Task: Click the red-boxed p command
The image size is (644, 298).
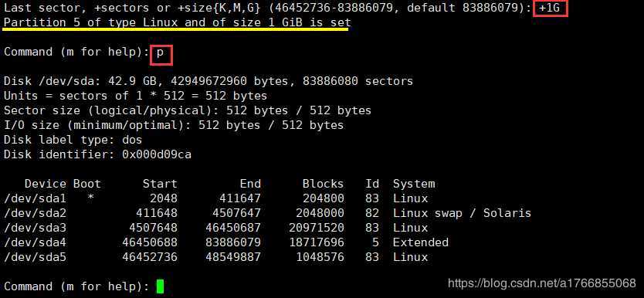Action: pos(161,55)
